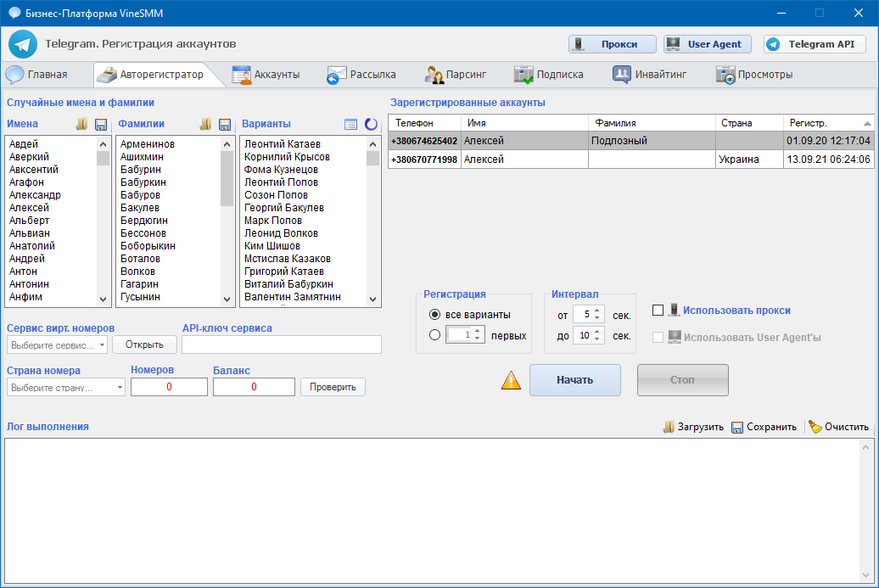
Task: Click the Открыть service button
Action: coord(144,344)
